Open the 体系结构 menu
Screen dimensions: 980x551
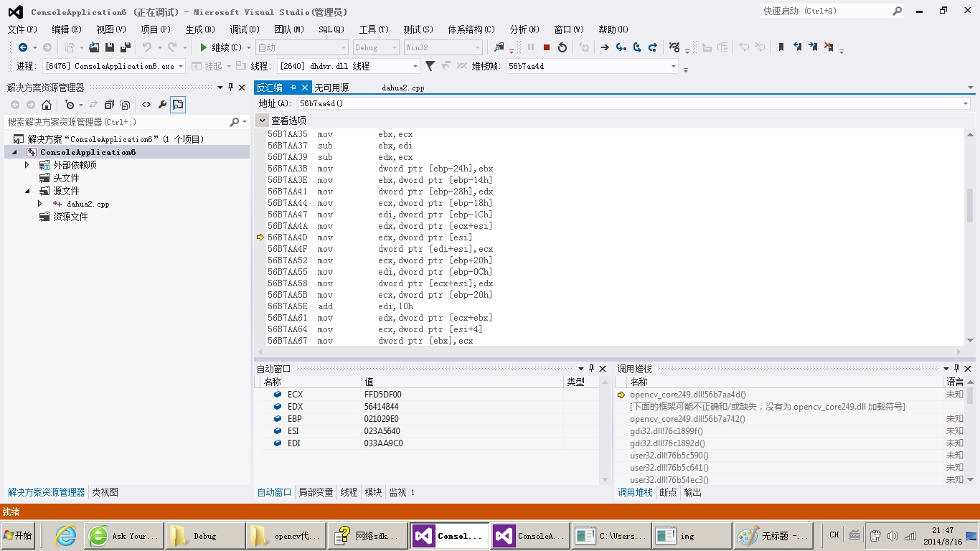click(x=471, y=29)
